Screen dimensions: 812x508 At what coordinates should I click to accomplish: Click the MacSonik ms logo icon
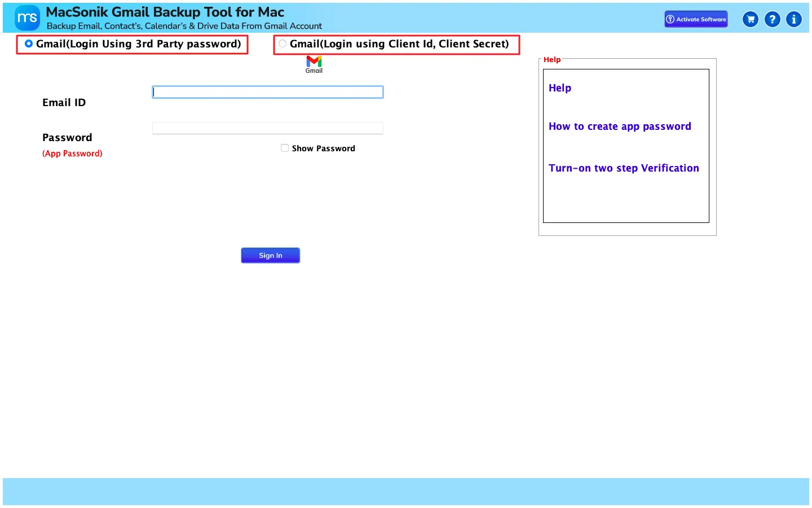tap(27, 17)
